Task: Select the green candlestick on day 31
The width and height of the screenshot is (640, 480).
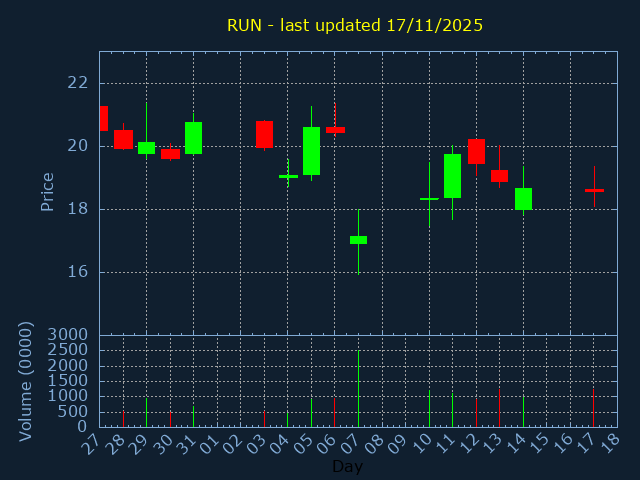Action: 193,138
